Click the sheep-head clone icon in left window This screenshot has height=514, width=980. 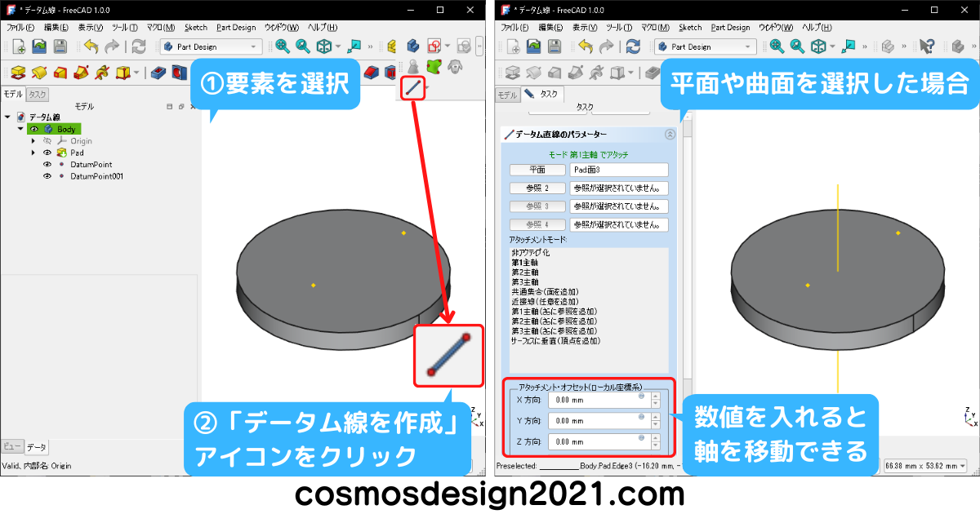(453, 66)
